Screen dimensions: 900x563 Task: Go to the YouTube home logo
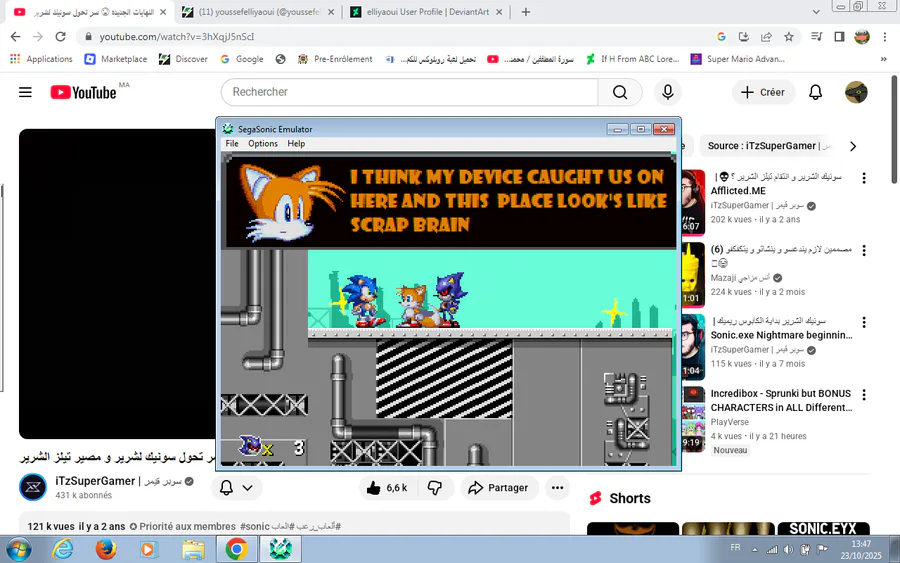[83, 92]
